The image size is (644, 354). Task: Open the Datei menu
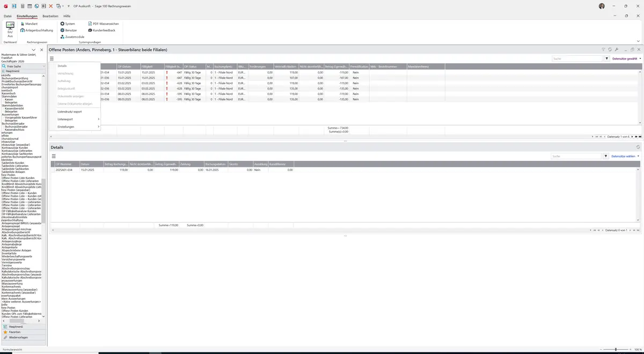pyautogui.click(x=8, y=16)
